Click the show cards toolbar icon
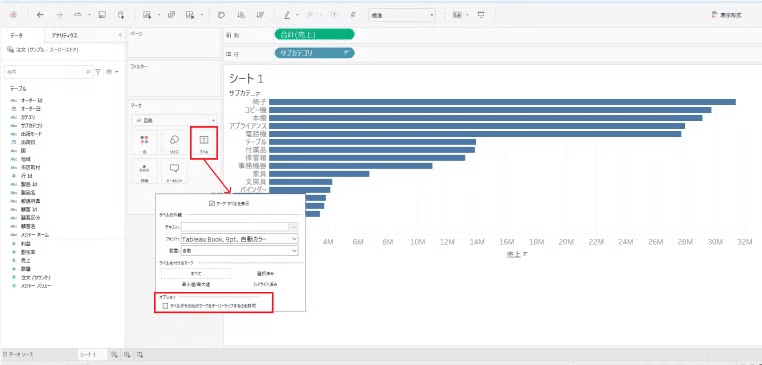Image resolution: width=762 pixels, height=365 pixels. 457,15
